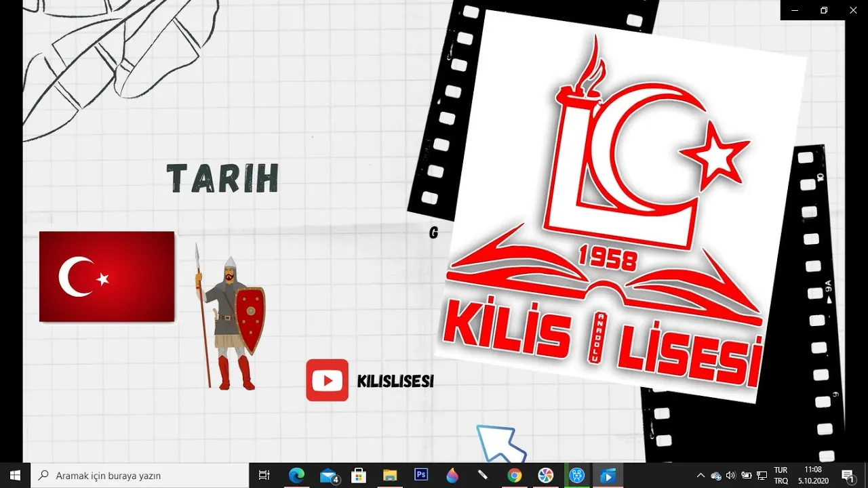
Task: Open the Mail app with unread badge
Action: pyautogui.click(x=329, y=476)
